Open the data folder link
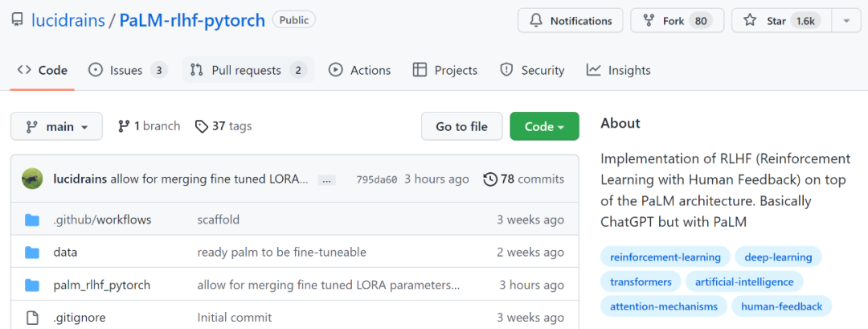868x329 pixels. point(65,252)
